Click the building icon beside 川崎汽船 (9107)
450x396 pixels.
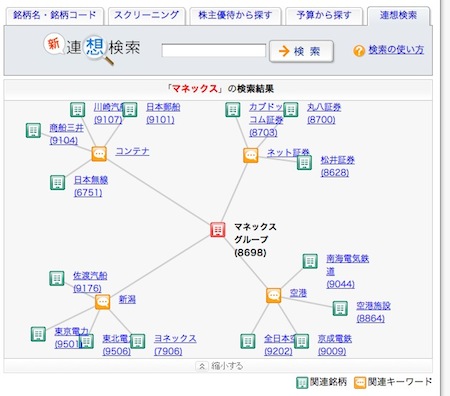pos(77,109)
